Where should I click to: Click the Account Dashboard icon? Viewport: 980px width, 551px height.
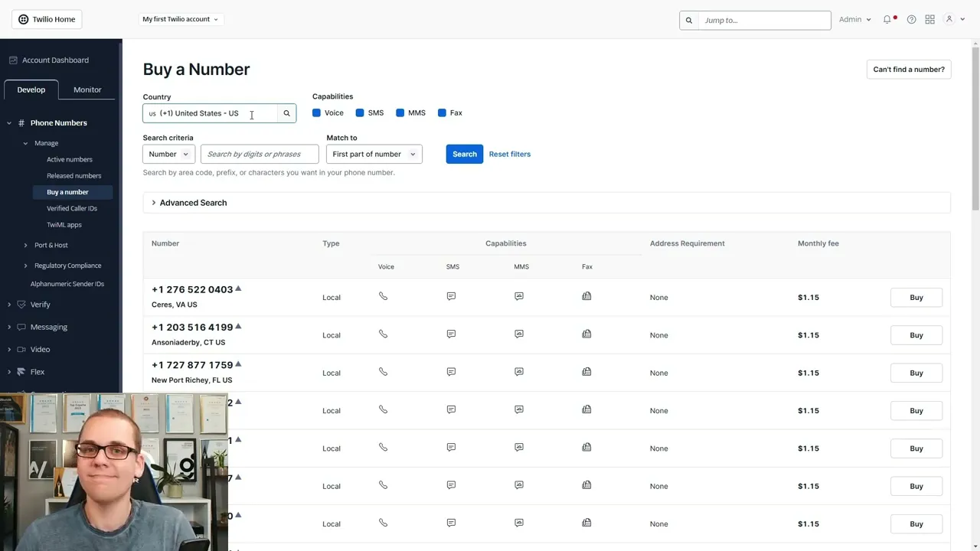tap(13, 60)
